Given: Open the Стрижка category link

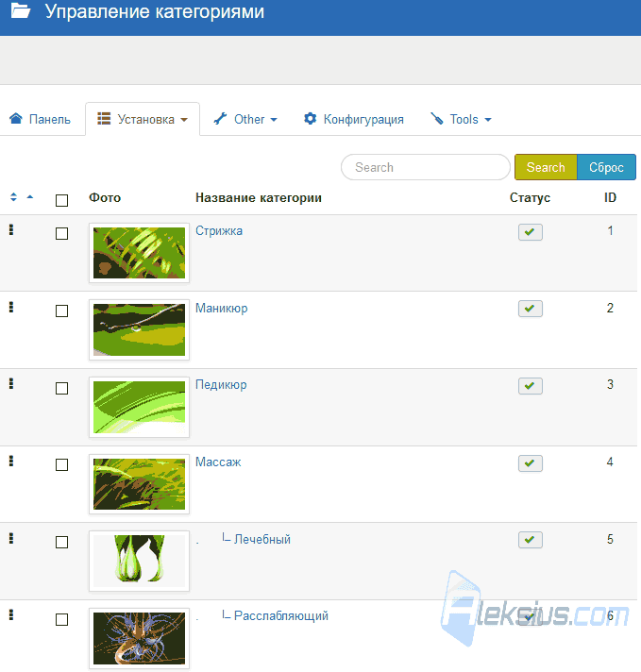Looking at the screenshot, I should coord(219,230).
